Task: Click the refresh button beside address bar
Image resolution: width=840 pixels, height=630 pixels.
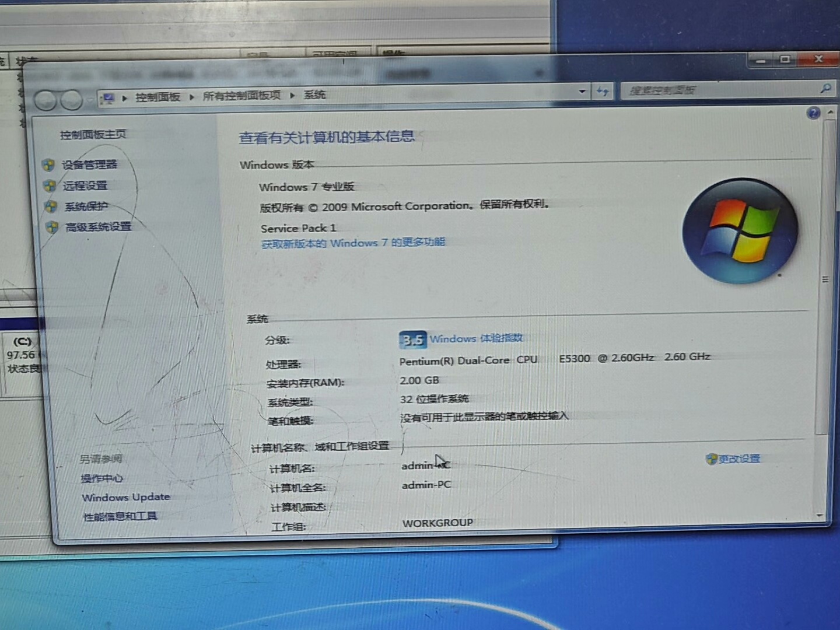Action: tap(603, 92)
